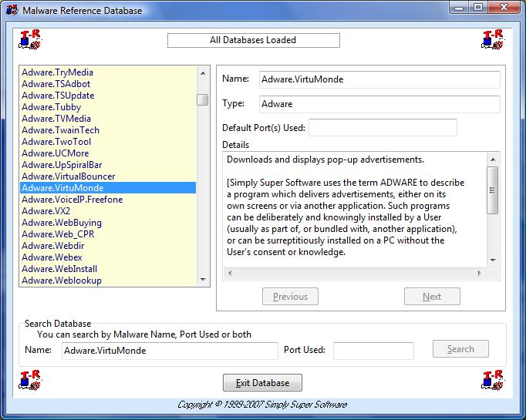Select Adware.TwainTech in the list

108,130
